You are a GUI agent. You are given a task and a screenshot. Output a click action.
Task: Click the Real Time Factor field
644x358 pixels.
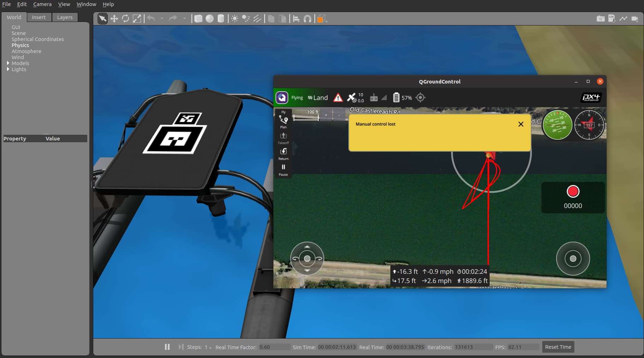click(x=274, y=347)
